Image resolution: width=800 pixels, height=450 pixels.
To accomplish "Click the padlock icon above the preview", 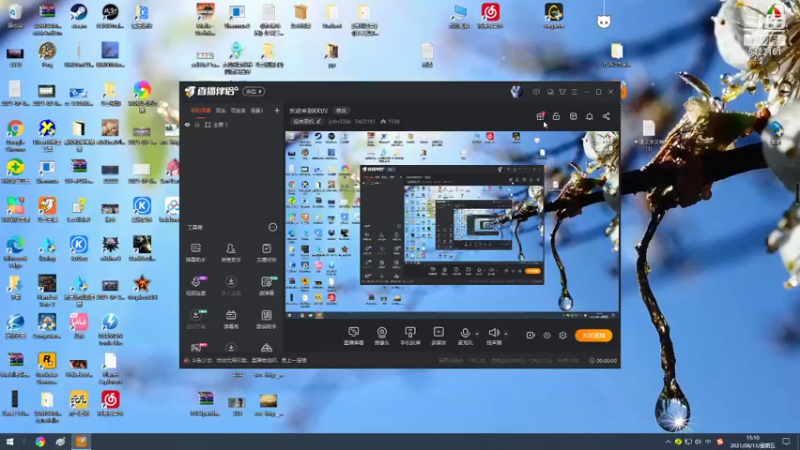I will click(x=556, y=116).
